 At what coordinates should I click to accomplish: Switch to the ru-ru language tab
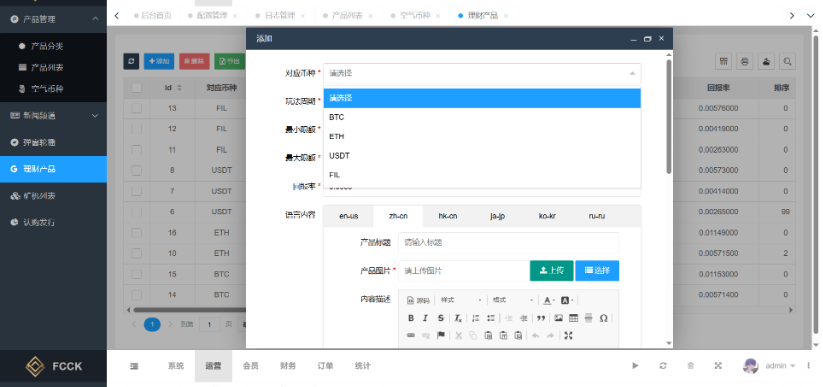coord(596,216)
